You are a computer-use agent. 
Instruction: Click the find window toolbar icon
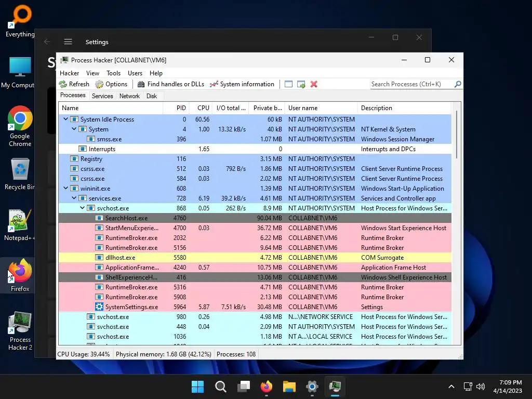coord(288,84)
